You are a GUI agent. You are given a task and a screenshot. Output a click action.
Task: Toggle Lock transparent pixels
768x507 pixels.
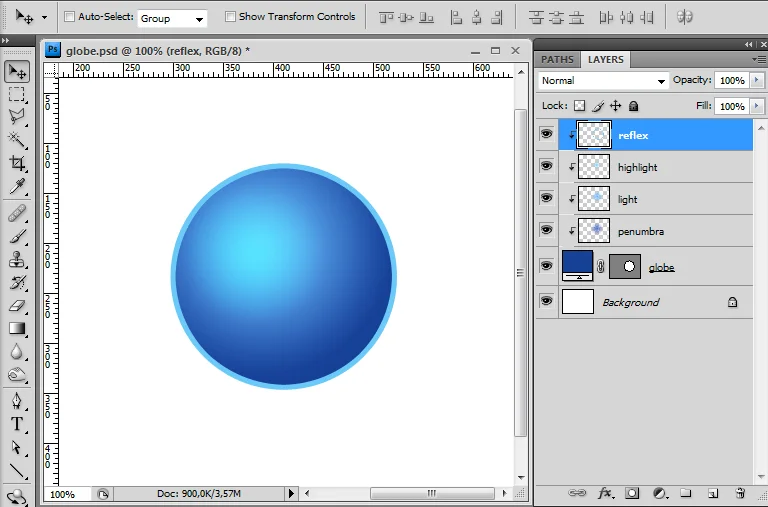(579, 106)
